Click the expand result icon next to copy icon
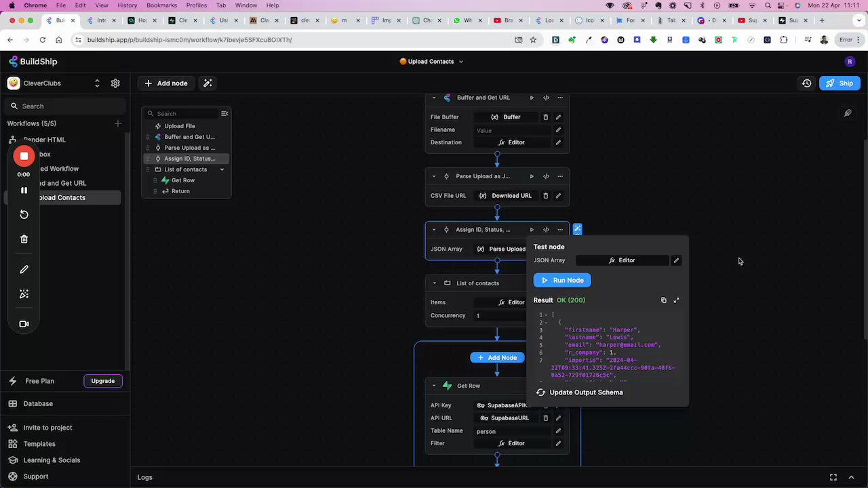Image resolution: width=868 pixels, height=488 pixels. (x=676, y=300)
